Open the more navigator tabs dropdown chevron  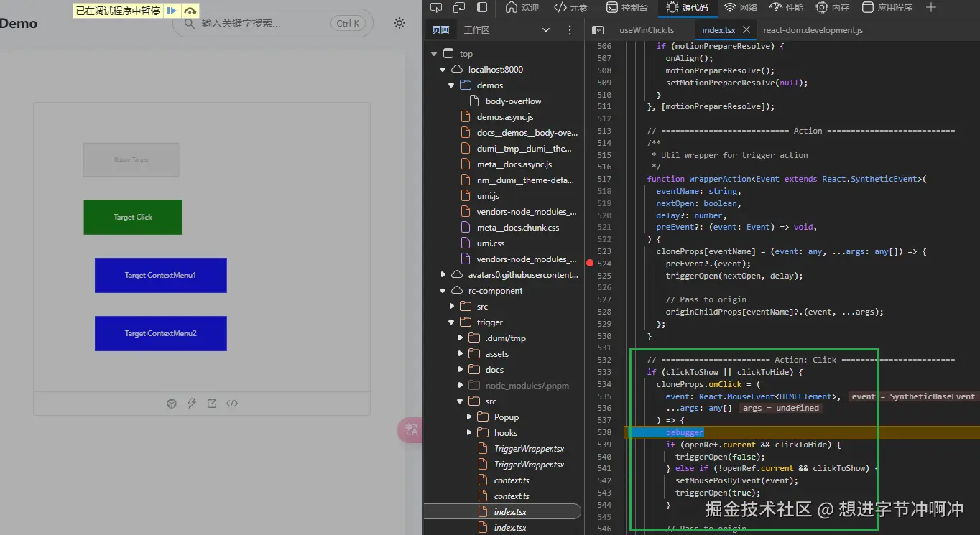coord(546,30)
